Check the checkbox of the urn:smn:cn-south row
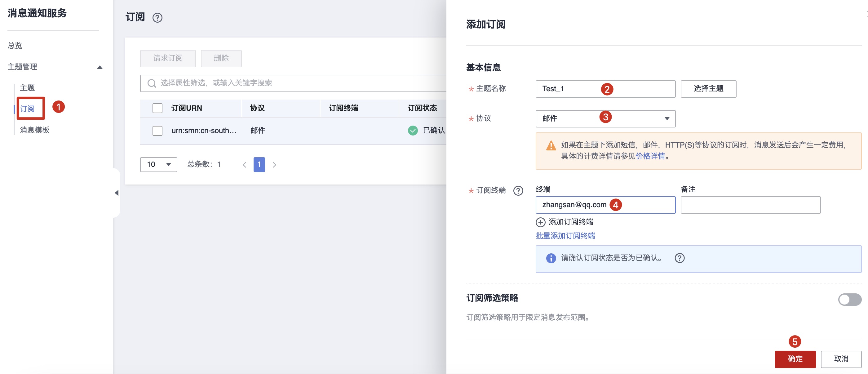868x374 pixels. pyautogui.click(x=157, y=130)
